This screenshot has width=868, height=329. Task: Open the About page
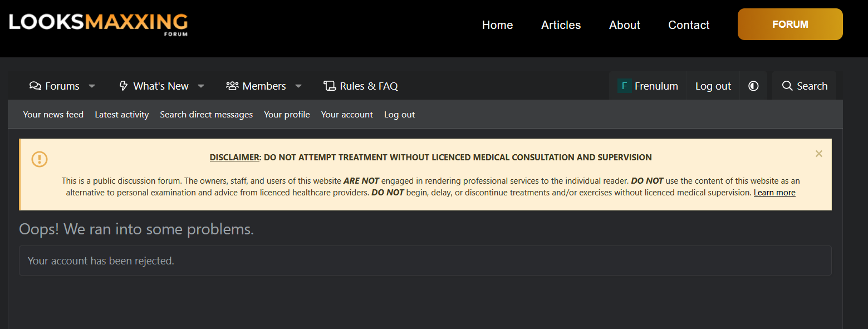click(x=624, y=25)
